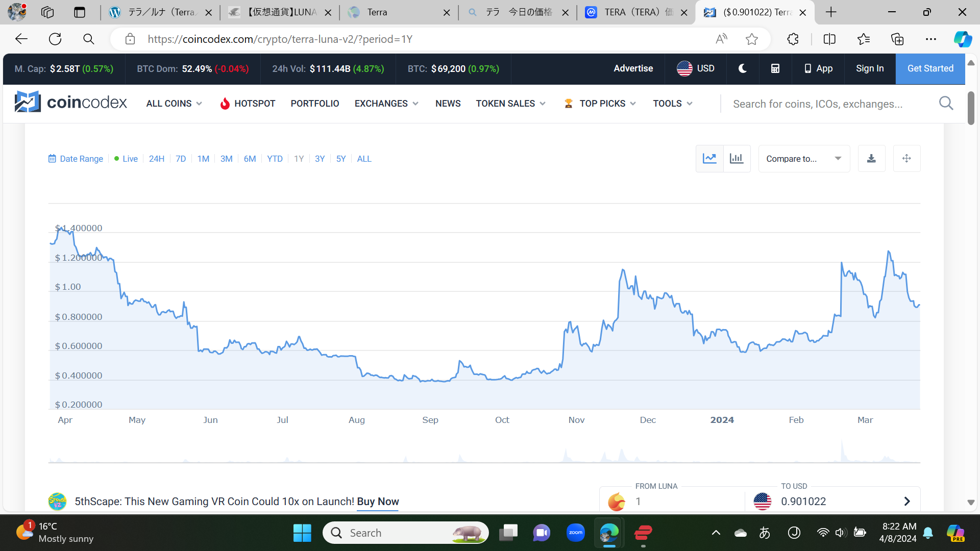The height and width of the screenshot is (551, 980).
Task: Expand the TOOLS dropdown menu
Action: click(x=672, y=104)
